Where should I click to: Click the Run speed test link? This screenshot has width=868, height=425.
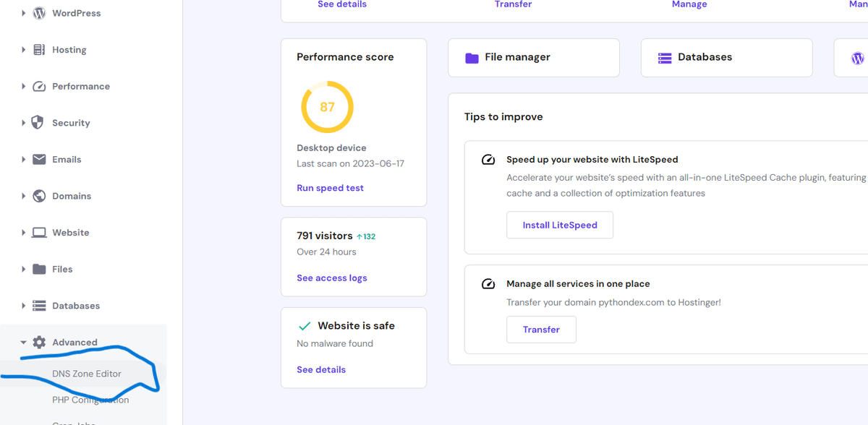click(330, 188)
